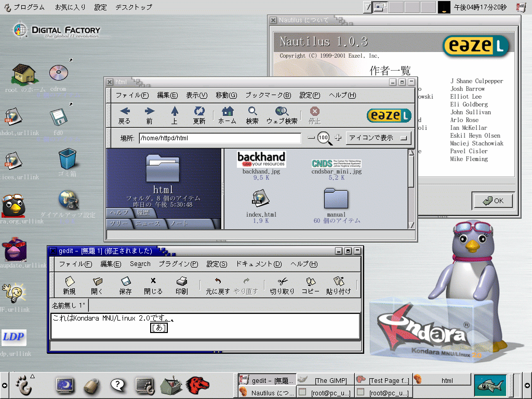Click the 停止 stop icon in Nautilus

314,115
